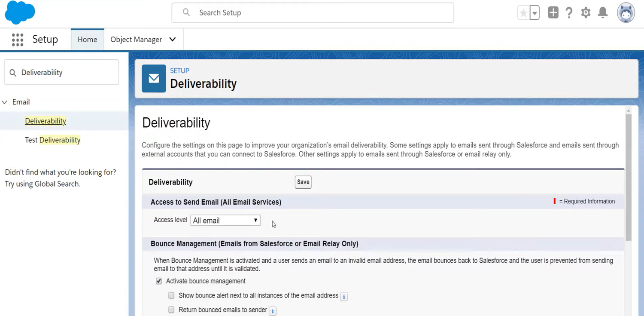Open the App Launcher grid icon
644x316 pixels.
(x=17, y=40)
